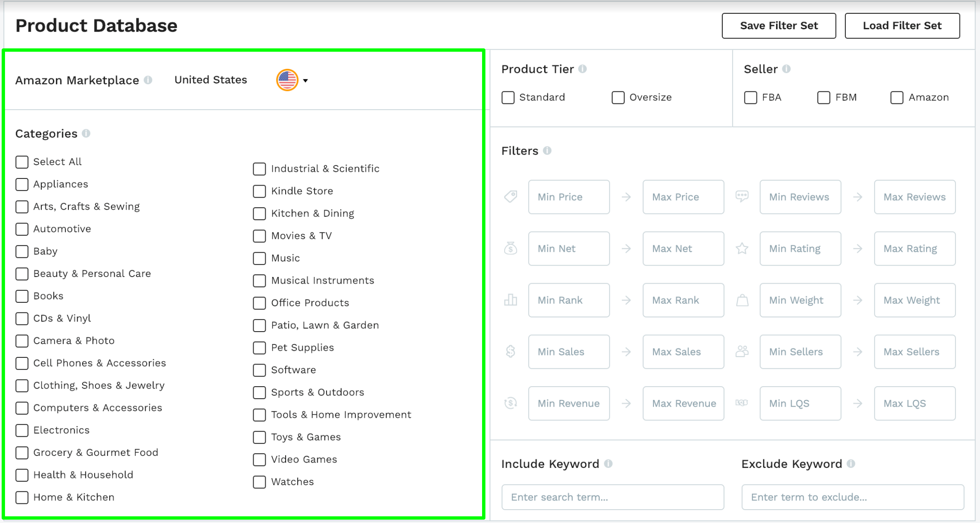Click the price tag icon beside Min Price
The image size is (980, 523).
tap(510, 196)
